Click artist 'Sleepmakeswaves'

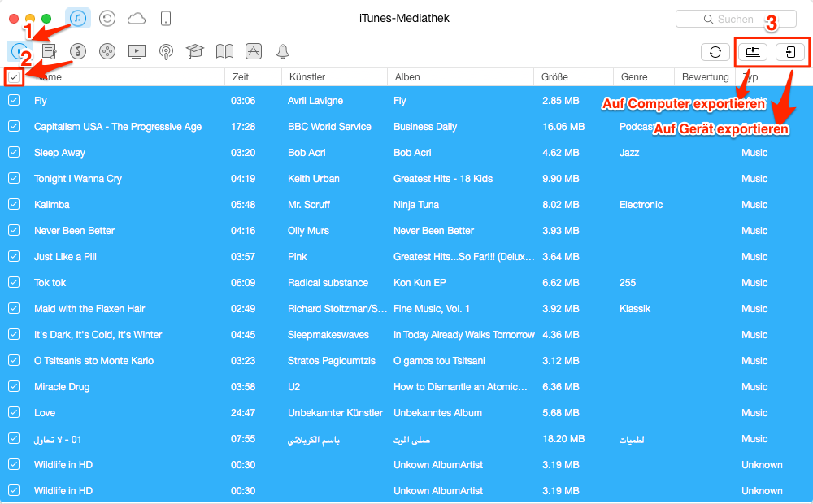coord(328,334)
